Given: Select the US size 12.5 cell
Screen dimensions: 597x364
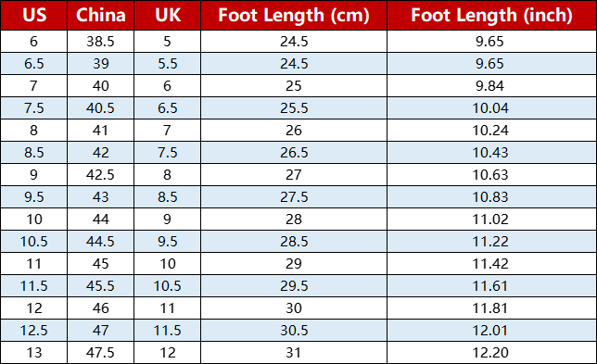Looking at the screenshot, I should tap(34, 331).
